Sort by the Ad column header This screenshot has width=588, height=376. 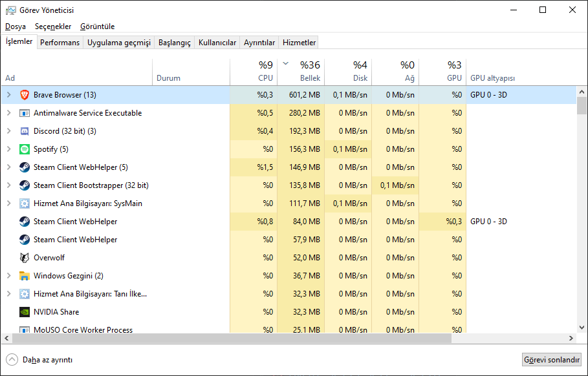[77, 72]
